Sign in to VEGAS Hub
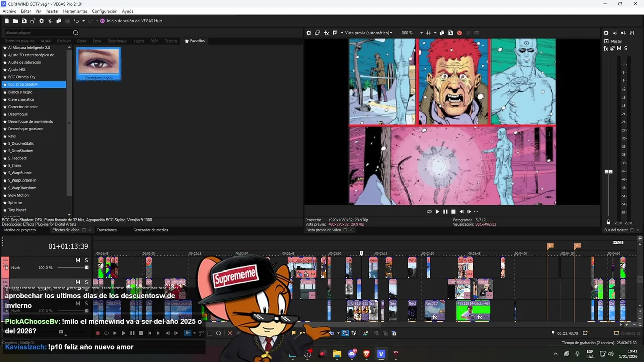Viewport: 644px width, 362px height. click(x=131, y=21)
